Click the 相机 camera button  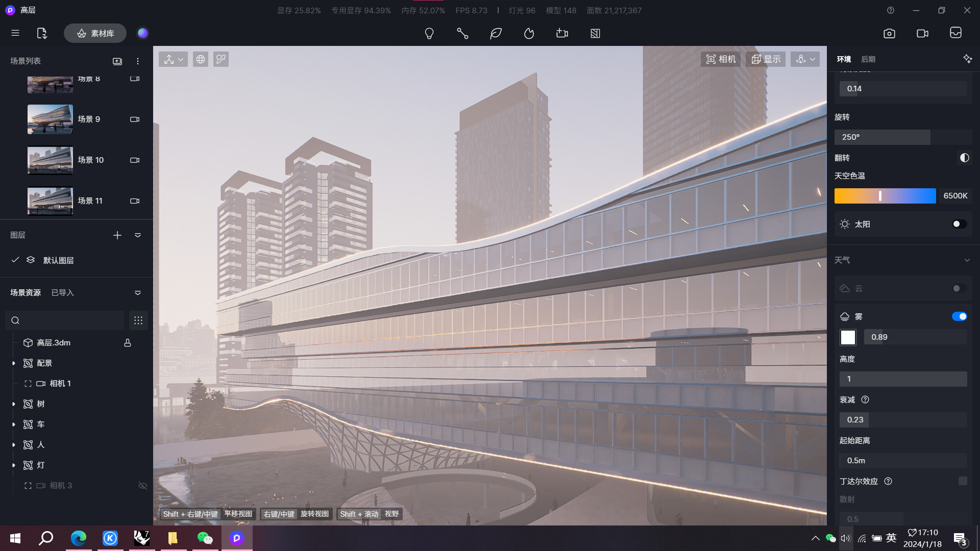click(x=721, y=60)
